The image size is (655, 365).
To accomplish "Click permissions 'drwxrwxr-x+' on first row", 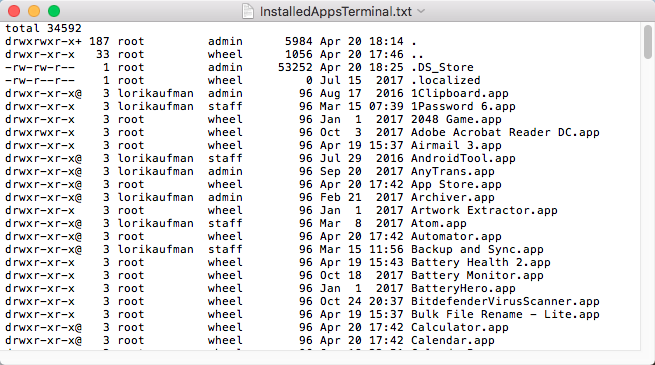I will [x=43, y=41].
